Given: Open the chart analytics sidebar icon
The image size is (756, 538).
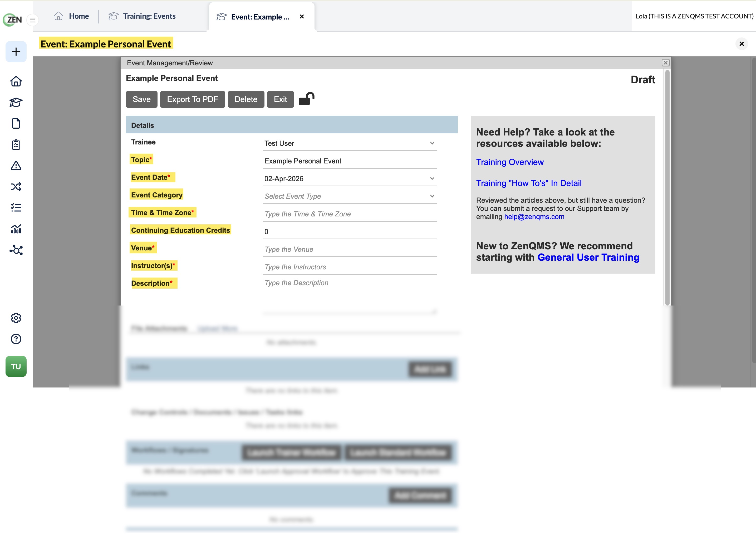Looking at the screenshot, I should [16, 229].
